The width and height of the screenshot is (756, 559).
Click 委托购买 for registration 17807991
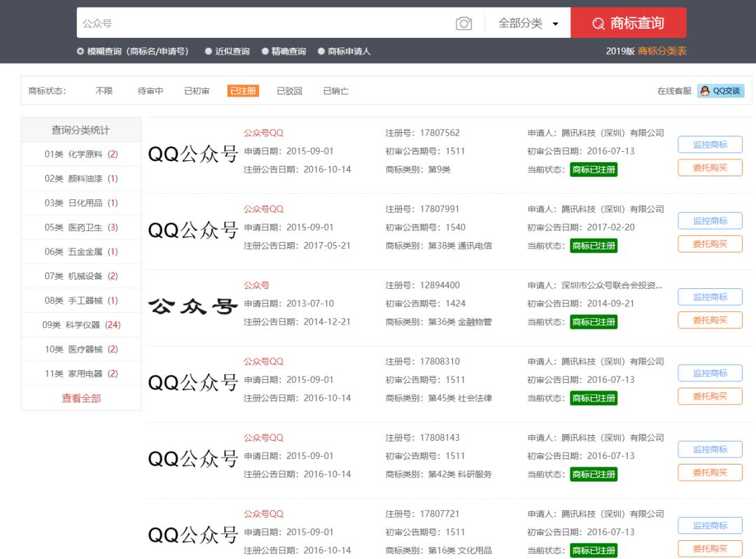tap(710, 244)
